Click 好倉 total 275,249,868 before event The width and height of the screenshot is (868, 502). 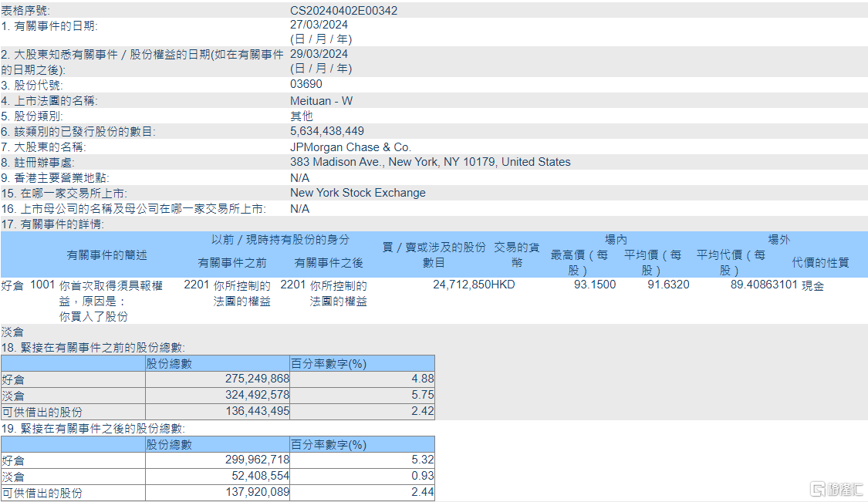pyautogui.click(x=256, y=379)
